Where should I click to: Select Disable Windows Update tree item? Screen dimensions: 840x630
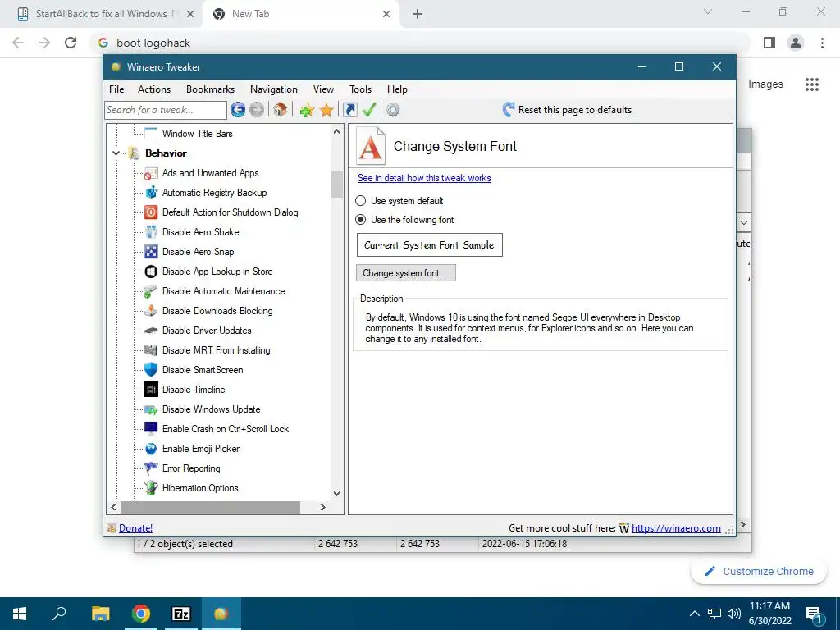click(x=211, y=409)
